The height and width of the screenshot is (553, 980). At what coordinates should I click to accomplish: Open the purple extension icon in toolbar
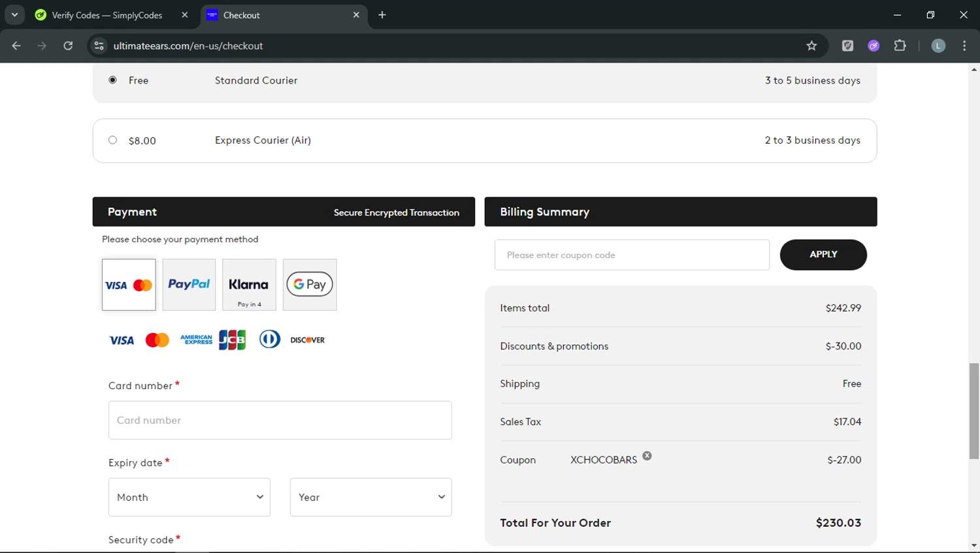click(x=874, y=46)
